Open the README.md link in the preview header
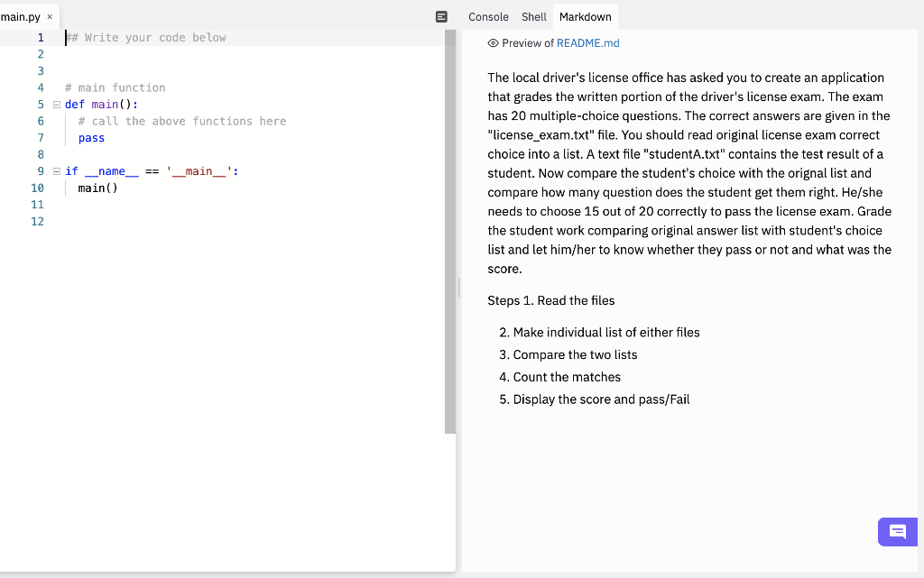The image size is (924, 578). click(586, 42)
